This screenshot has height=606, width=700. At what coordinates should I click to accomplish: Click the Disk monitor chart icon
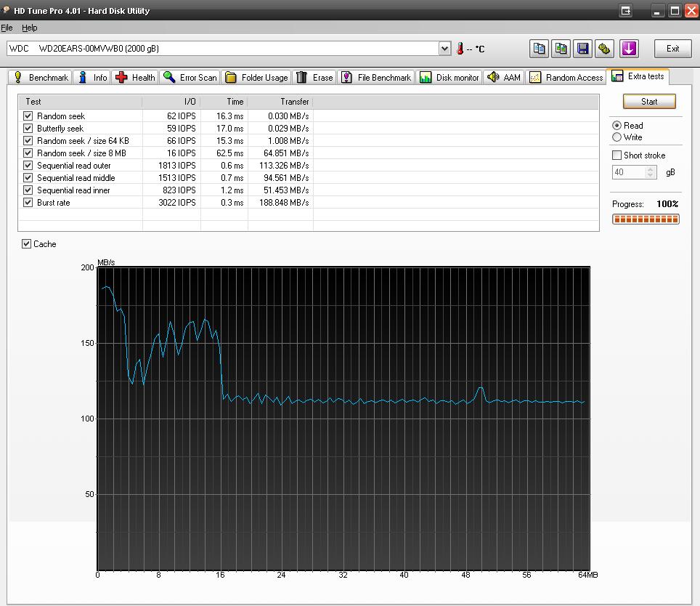[426, 77]
